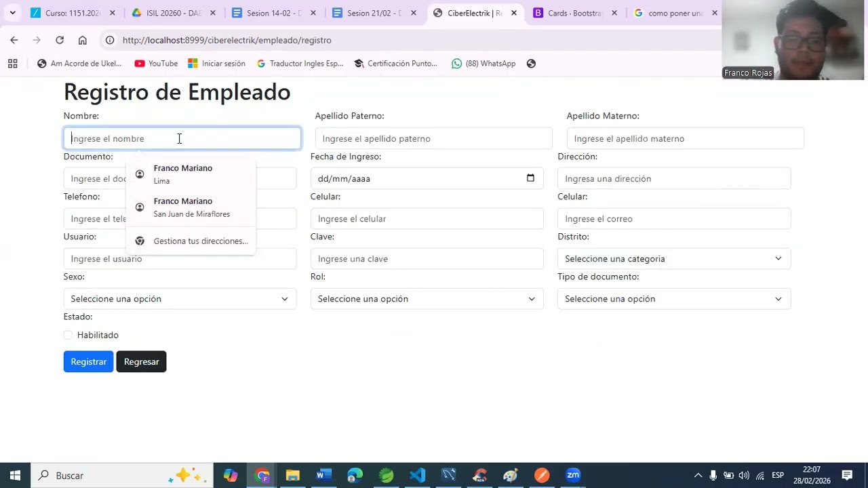Open Word from the taskbar

click(x=323, y=475)
